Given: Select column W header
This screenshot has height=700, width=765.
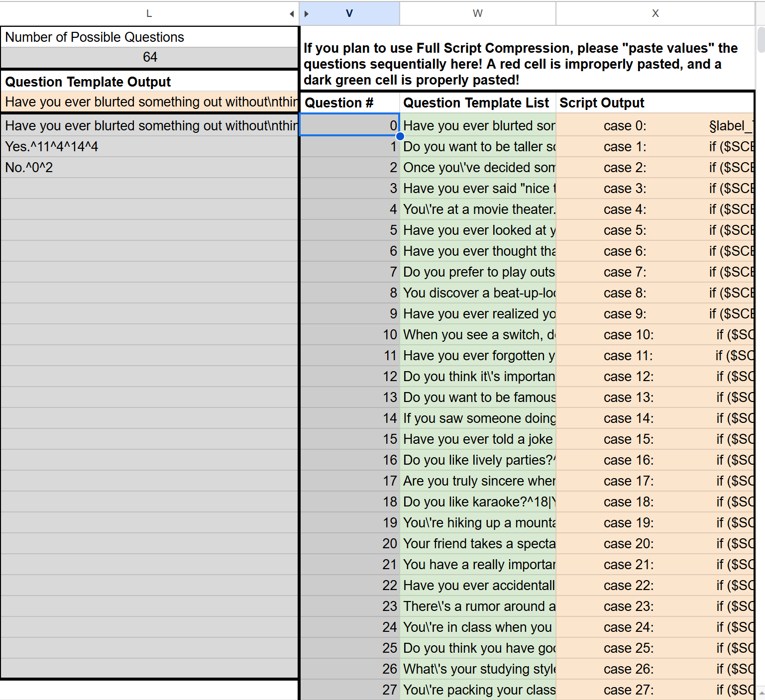Looking at the screenshot, I should tap(477, 14).
